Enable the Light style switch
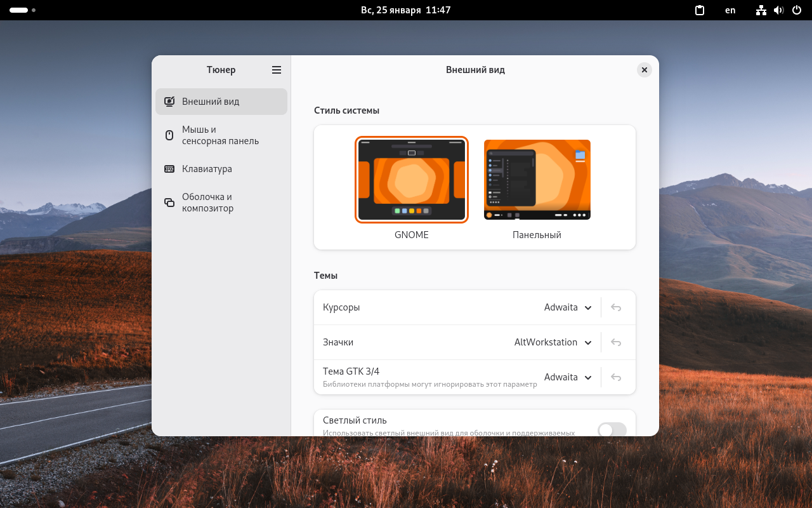The width and height of the screenshot is (812, 508). click(x=612, y=430)
